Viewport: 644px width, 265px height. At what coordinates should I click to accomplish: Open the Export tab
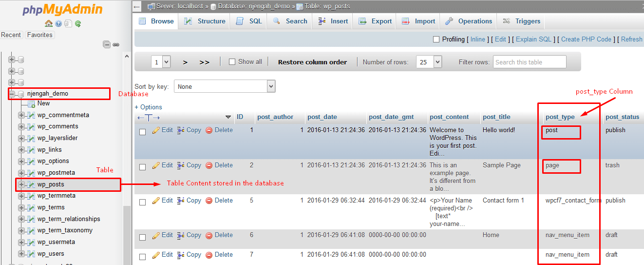[375, 21]
